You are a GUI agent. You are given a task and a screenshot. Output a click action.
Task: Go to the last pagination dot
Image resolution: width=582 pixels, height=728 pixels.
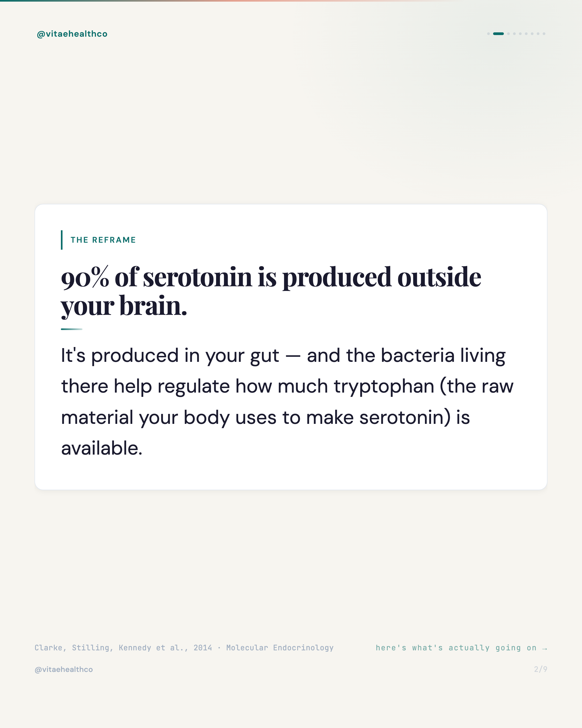(544, 34)
